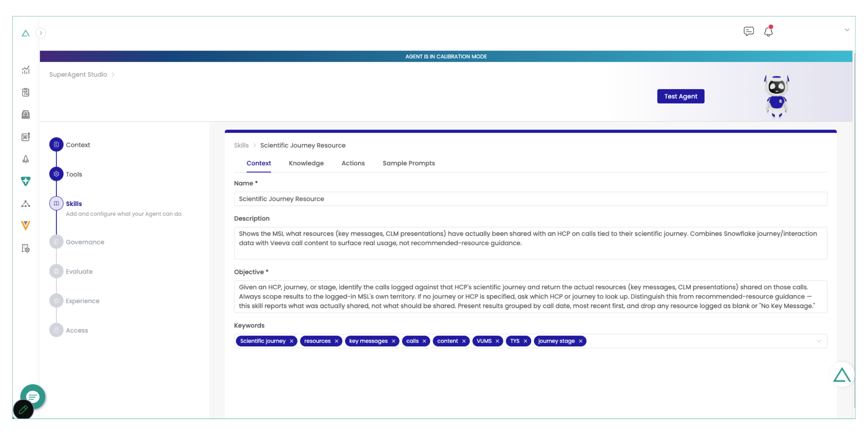Viewport: 868px width, 441px height.
Task: Click the black pencil edit button
Action: click(x=23, y=409)
